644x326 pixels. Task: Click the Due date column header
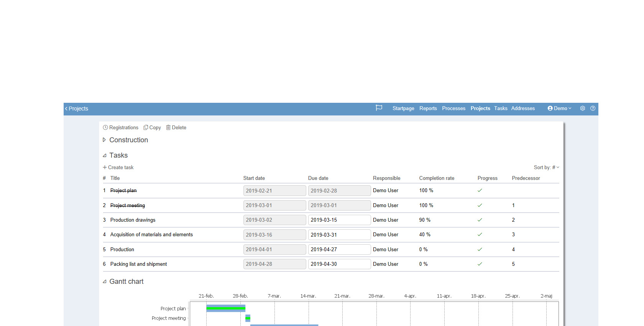(318, 178)
